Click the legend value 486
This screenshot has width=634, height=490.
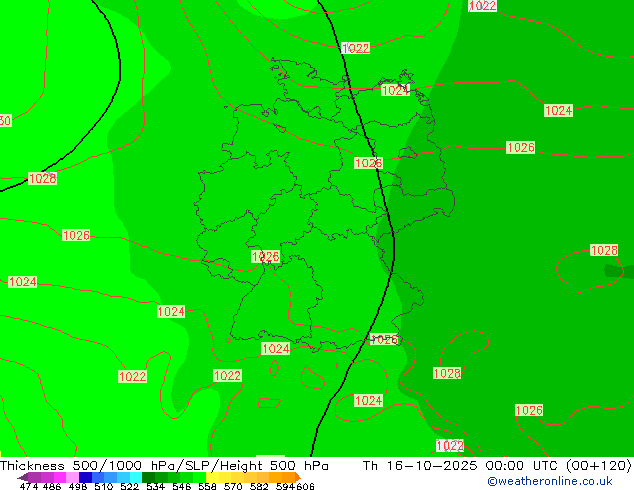(x=52, y=486)
